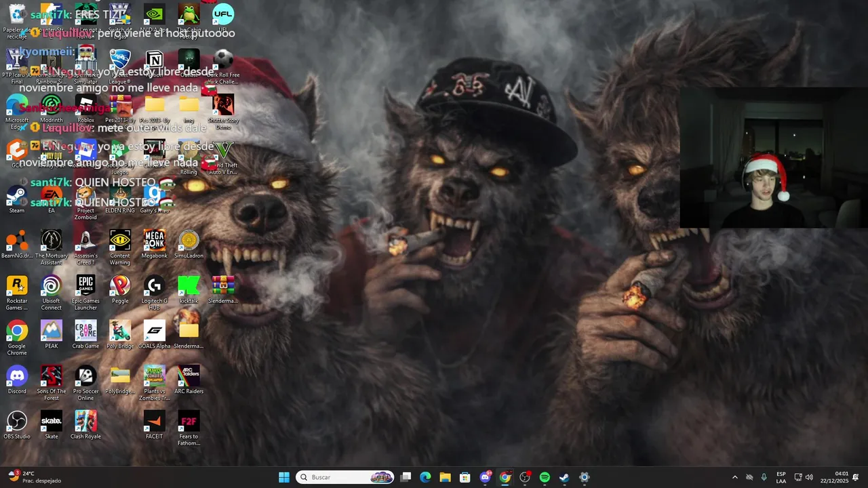This screenshot has height=488, width=868.
Task: Click the taskbar Buscar search box
Action: tap(345, 477)
